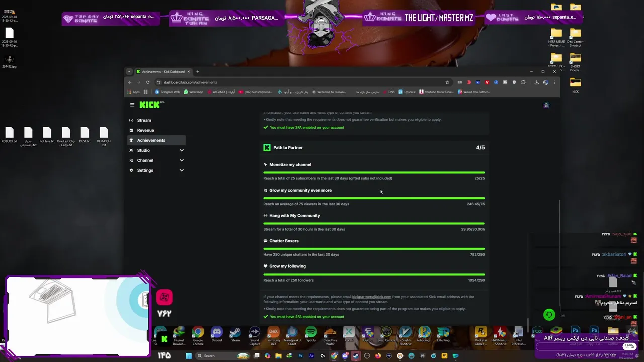Open Chrome three-dot menu
The width and height of the screenshot is (644, 362).
pyautogui.click(x=555, y=82)
